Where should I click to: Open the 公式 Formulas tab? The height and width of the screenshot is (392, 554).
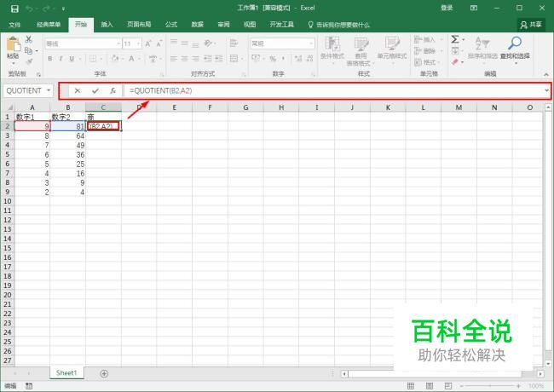171,25
